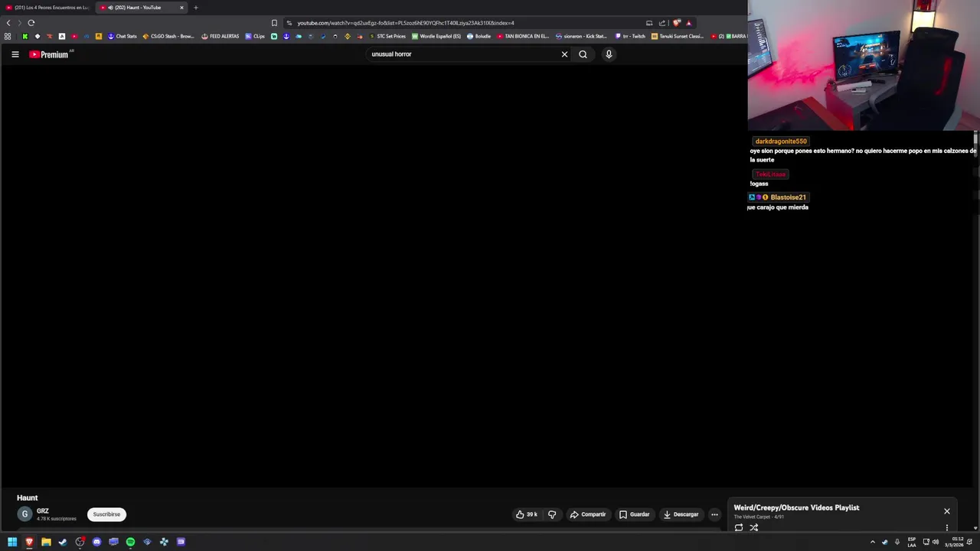Viewport: 980px width, 551px height.
Task: Click the YouTube Premium logo
Action: tap(51, 54)
